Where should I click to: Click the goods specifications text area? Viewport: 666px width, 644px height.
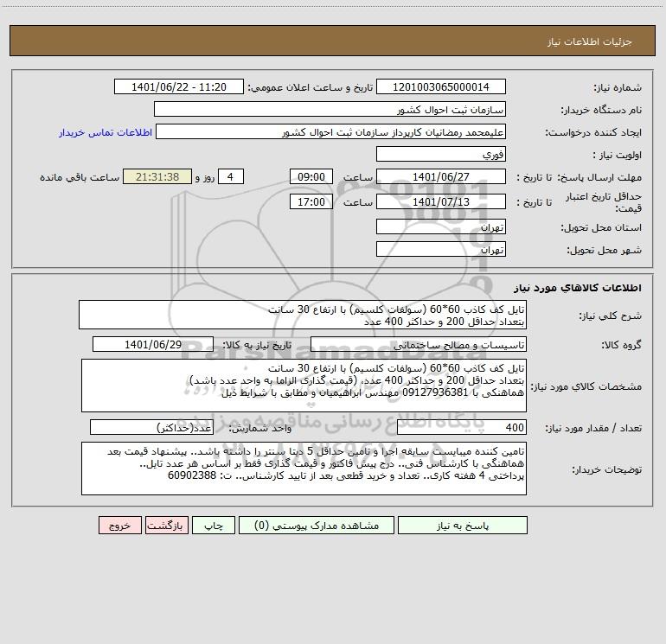click(304, 386)
